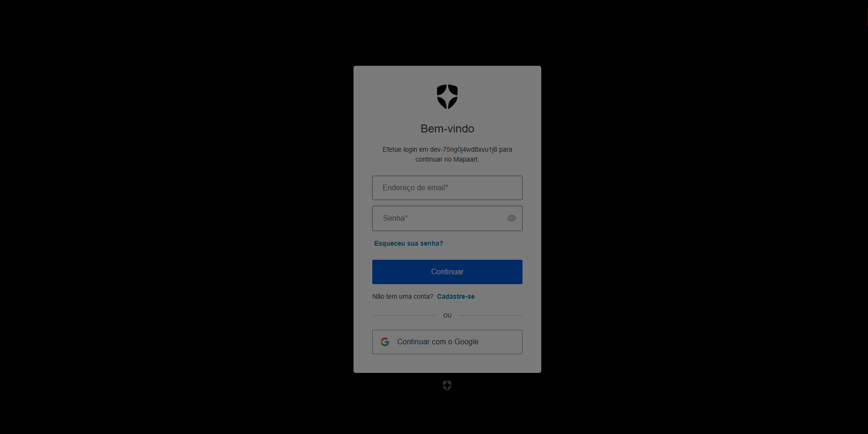Click the Google G logo icon
The height and width of the screenshot is (434, 868).
coord(385,342)
